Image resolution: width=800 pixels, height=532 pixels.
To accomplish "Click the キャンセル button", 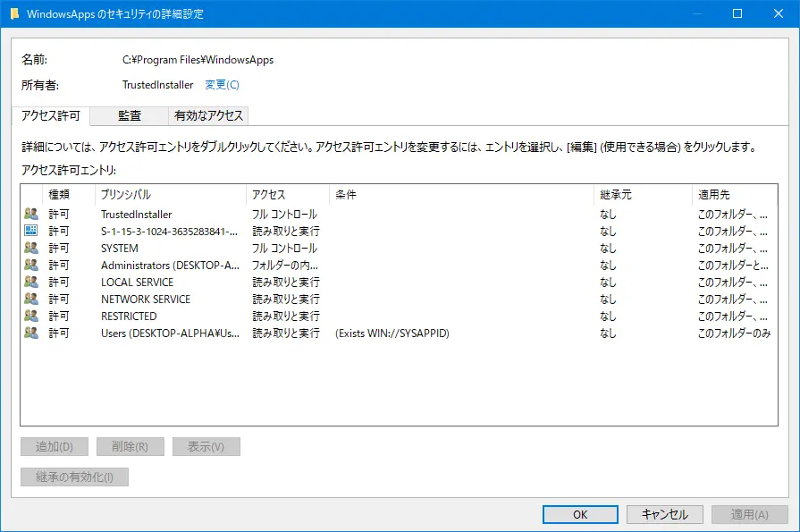I will point(664,515).
